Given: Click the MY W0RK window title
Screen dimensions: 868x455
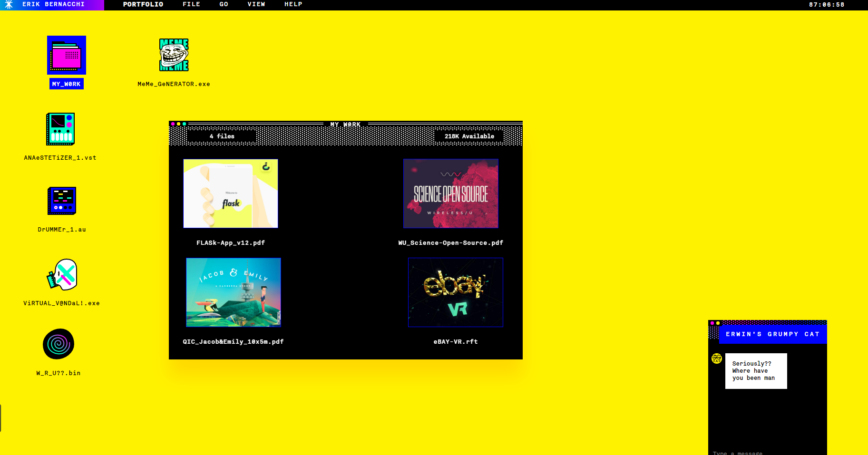Looking at the screenshot, I should 346,125.
